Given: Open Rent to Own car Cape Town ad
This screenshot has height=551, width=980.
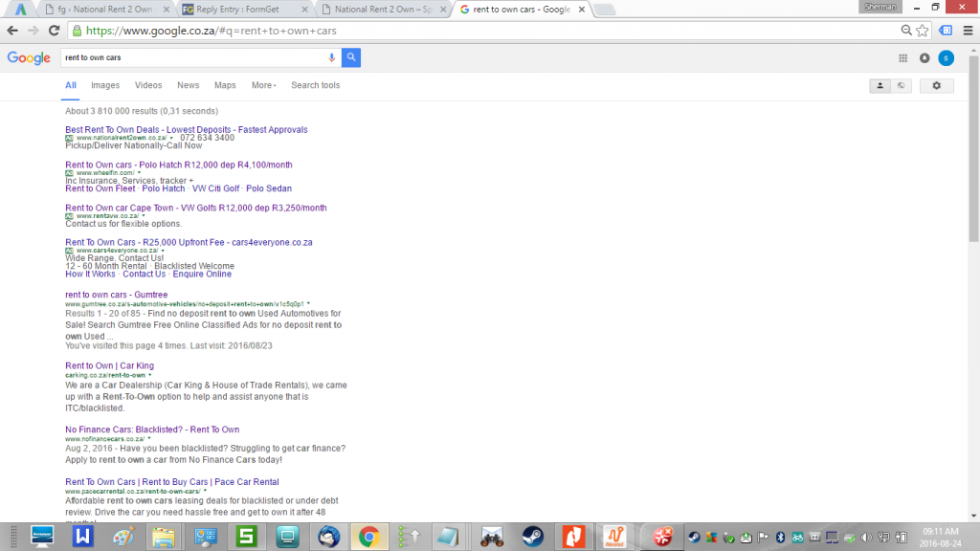Looking at the screenshot, I should pyautogui.click(x=195, y=208).
